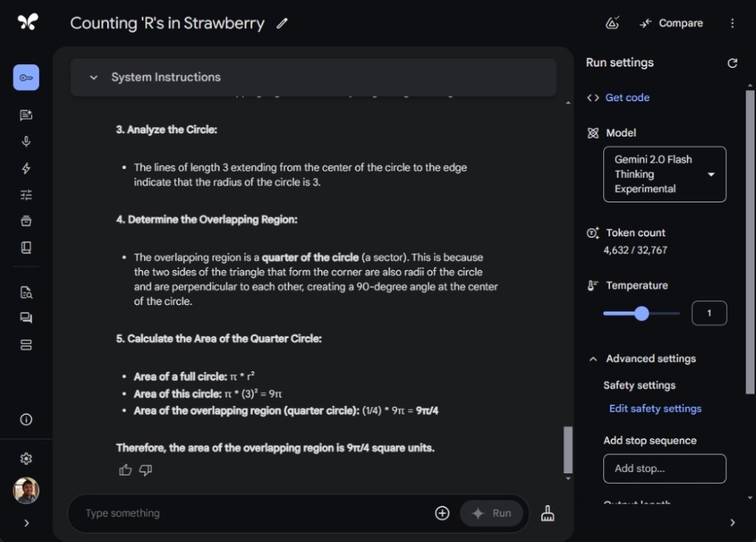Open the Get API key sidebar icon
Image resolution: width=756 pixels, height=542 pixels.
click(26, 77)
